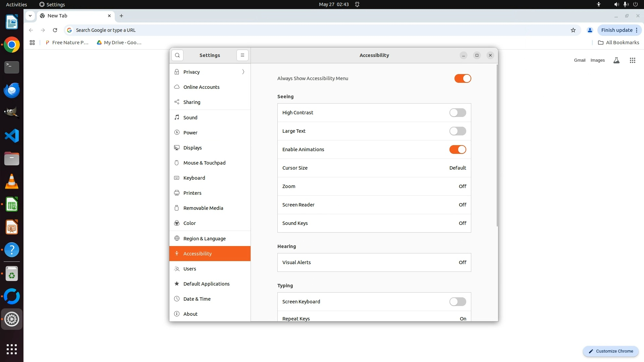Bookmark this tab with the star icon
The height and width of the screenshot is (362, 644).
573,30
